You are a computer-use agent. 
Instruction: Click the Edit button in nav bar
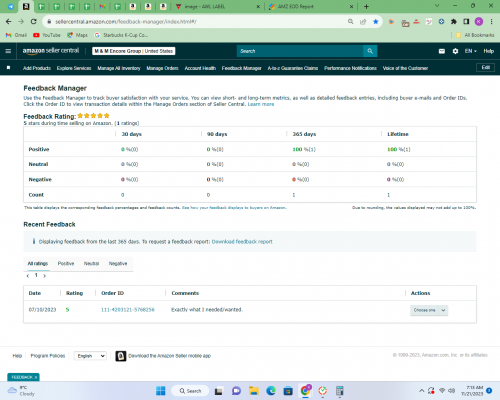point(486,68)
